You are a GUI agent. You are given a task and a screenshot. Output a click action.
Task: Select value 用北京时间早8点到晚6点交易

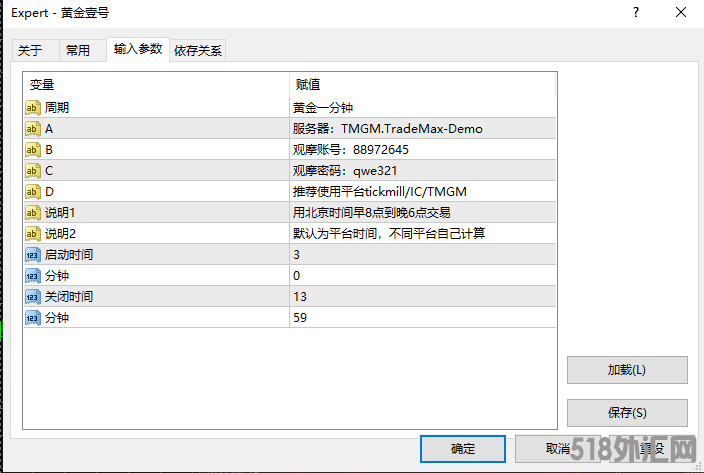pyautogui.click(x=371, y=213)
